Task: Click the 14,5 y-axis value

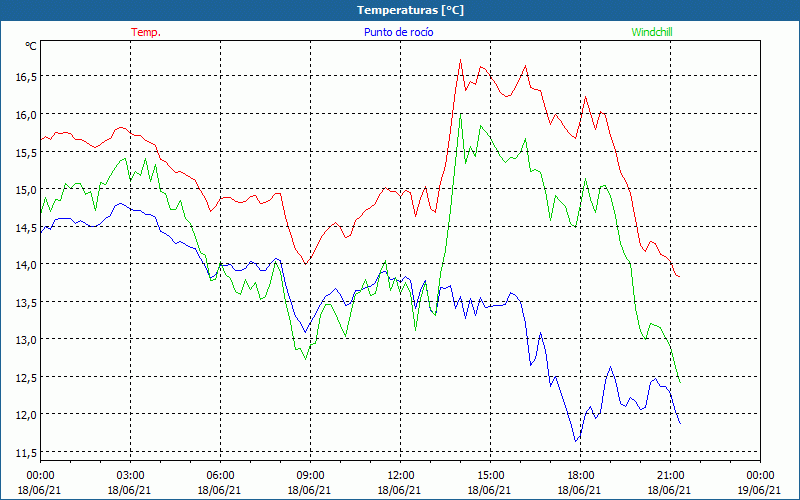Action: pyautogui.click(x=26, y=227)
